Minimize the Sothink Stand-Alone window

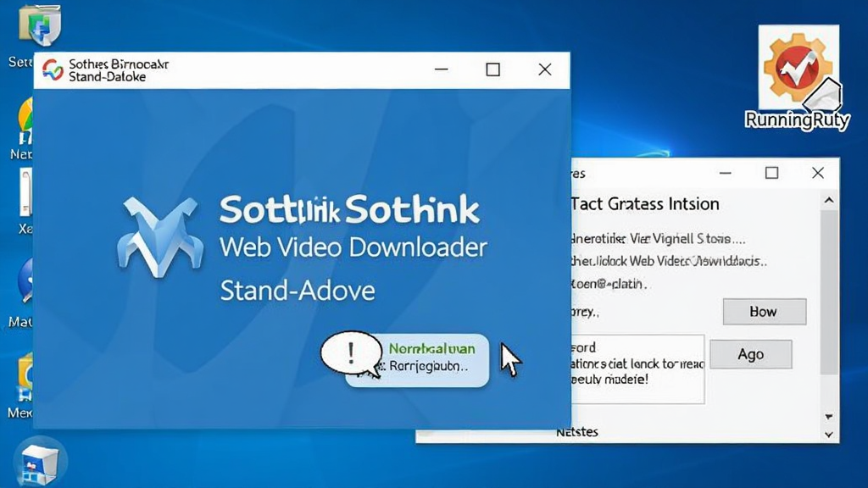(441, 69)
